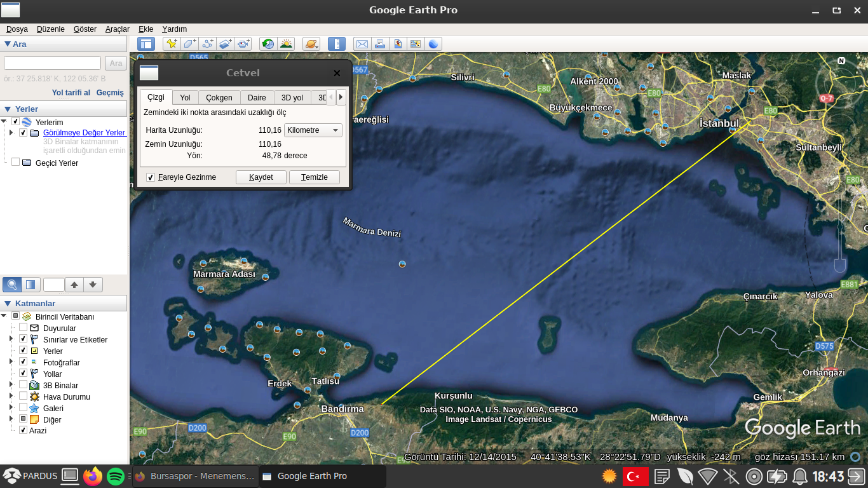Move the selected place up with the arrow
868x488 pixels.
click(74, 285)
